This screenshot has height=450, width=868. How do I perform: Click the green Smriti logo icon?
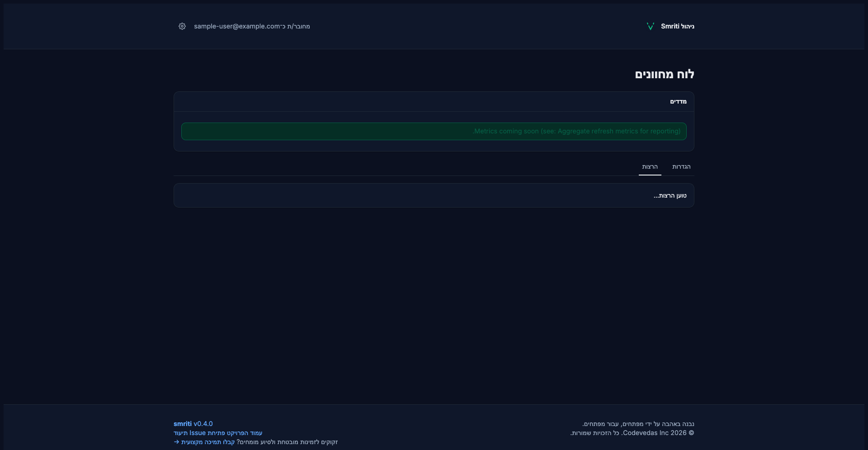pos(651,26)
